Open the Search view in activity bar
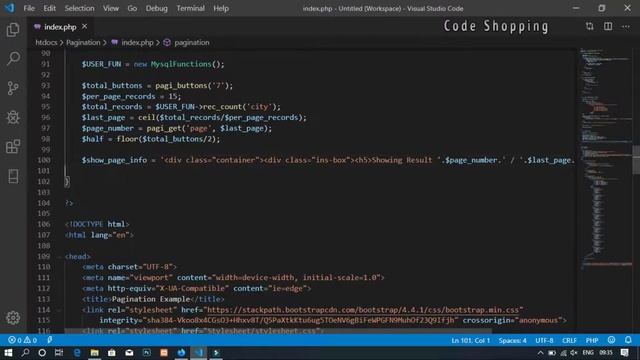 pyautogui.click(x=13, y=58)
